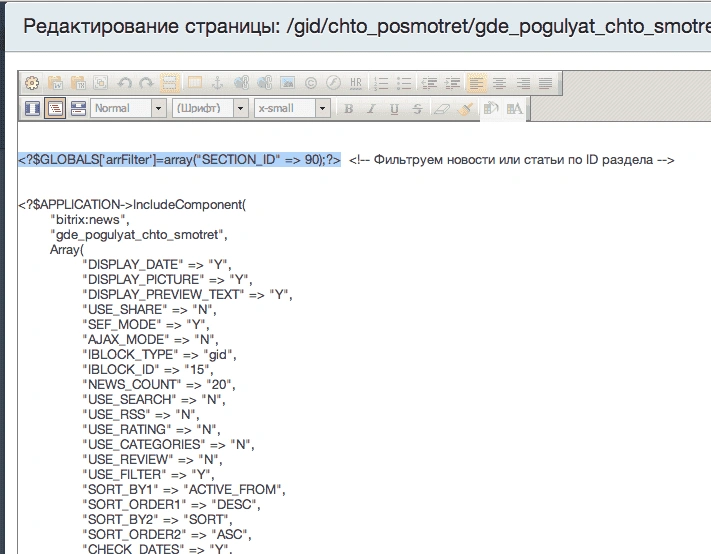711x554 pixels.
Task: Click the "USE_FILTER" => "Y" line
Action: coord(148,474)
